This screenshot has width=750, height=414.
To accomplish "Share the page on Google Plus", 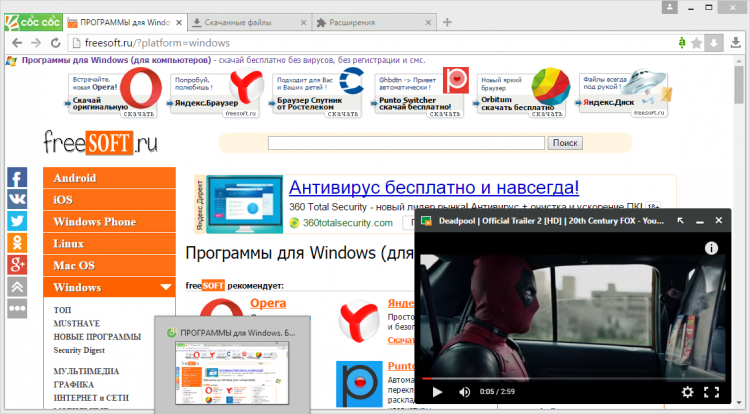I will (17, 265).
